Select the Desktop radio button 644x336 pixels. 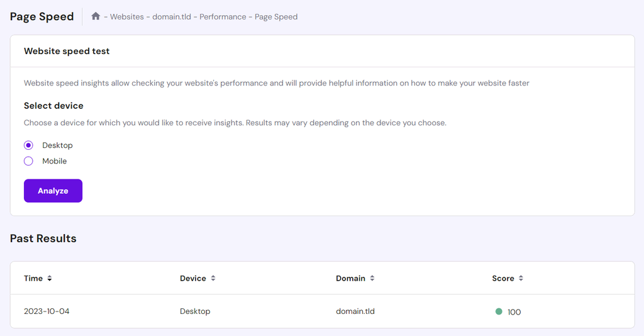point(28,145)
